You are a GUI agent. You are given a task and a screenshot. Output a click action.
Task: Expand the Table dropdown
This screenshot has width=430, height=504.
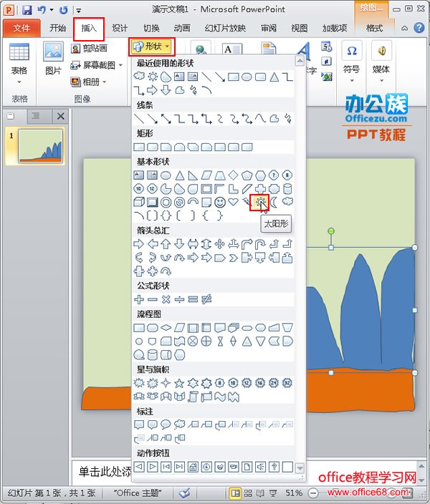tap(19, 82)
